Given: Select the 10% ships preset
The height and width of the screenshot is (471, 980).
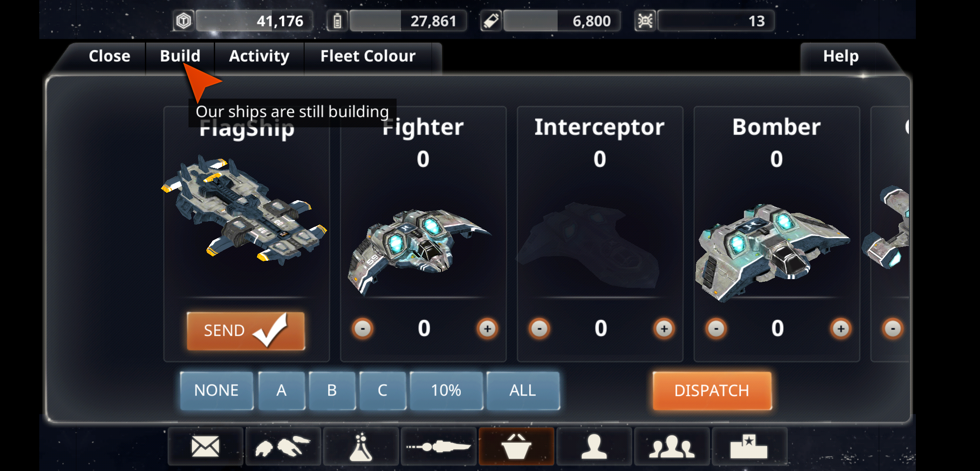Looking at the screenshot, I should click(x=446, y=390).
